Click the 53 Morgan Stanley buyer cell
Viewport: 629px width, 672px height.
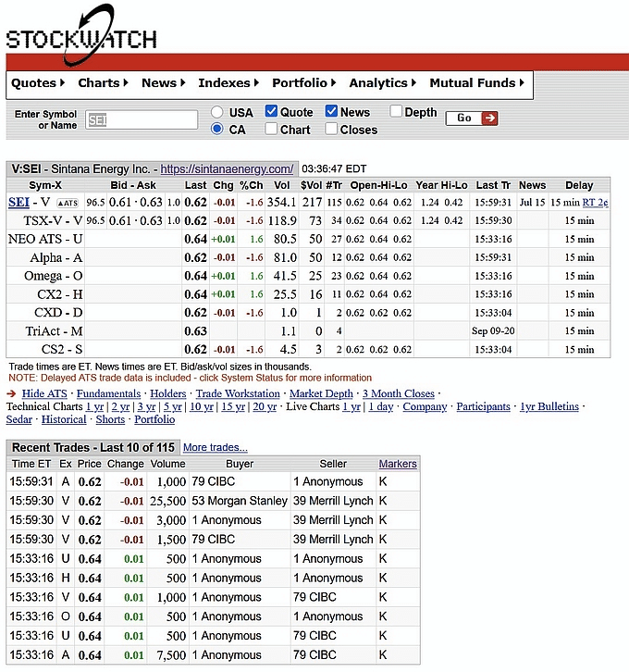240,501
